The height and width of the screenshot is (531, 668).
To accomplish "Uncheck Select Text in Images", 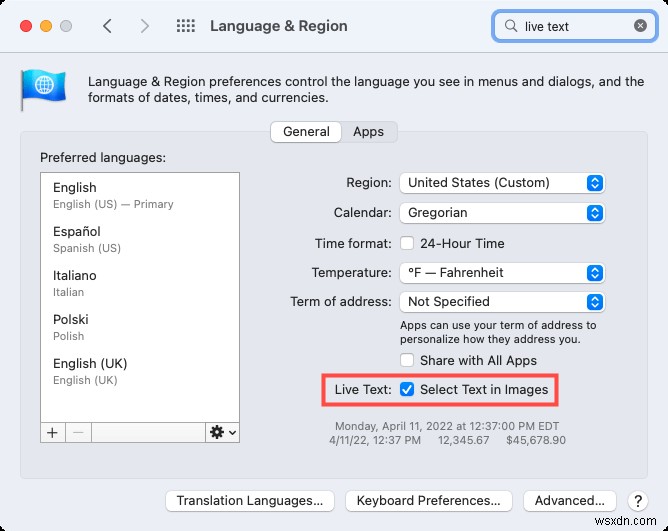I will (x=407, y=389).
